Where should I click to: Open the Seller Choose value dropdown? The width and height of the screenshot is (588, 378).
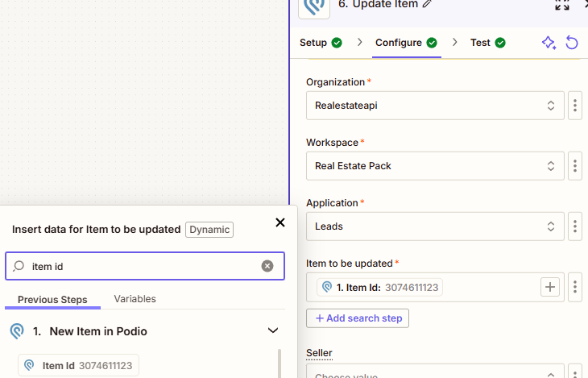(435, 371)
